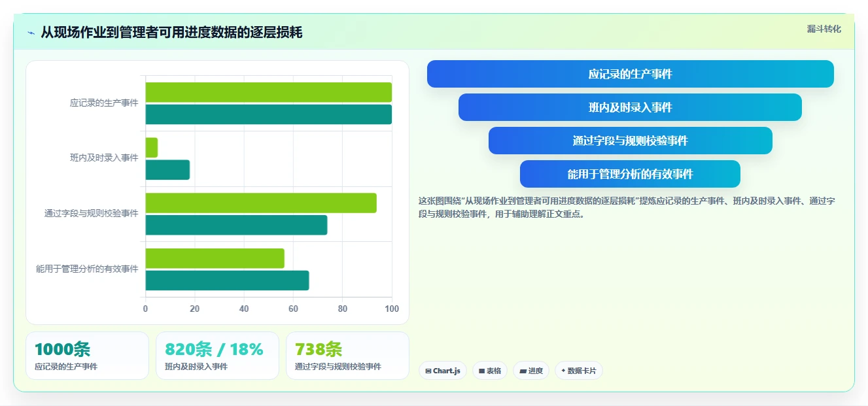Click the 应记录的生产事件 funnel bar
The image size is (868, 406).
(631, 74)
